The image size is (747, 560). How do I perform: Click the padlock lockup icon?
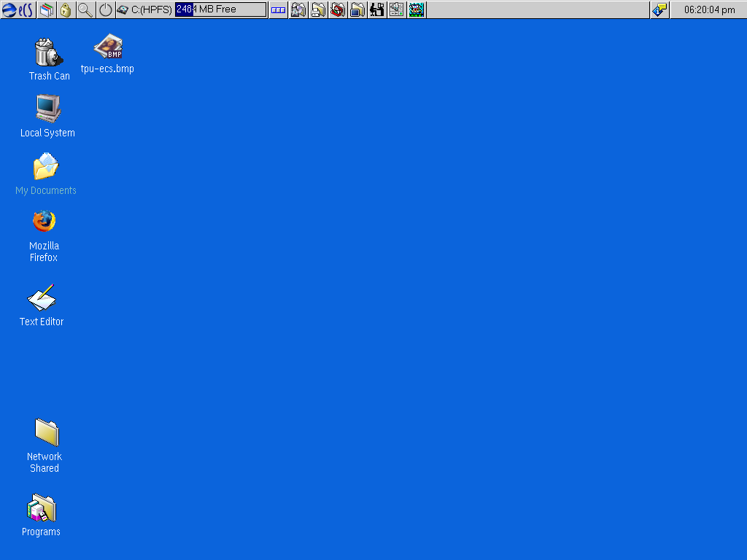(66, 9)
